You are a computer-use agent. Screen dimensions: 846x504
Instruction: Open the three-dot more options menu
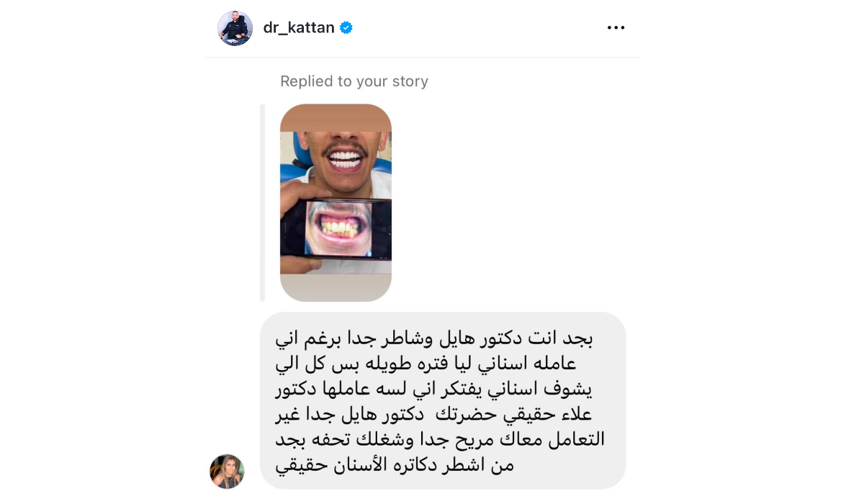[x=616, y=27]
